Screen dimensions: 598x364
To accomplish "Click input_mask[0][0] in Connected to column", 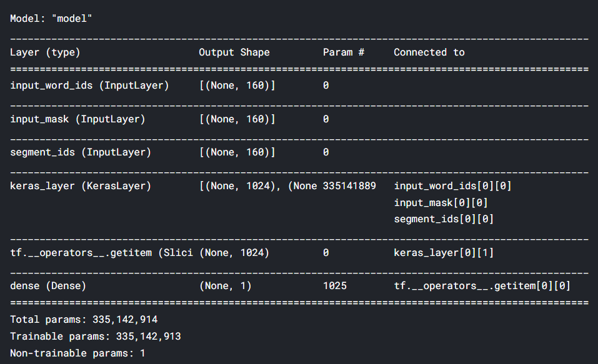I will 441,202.
